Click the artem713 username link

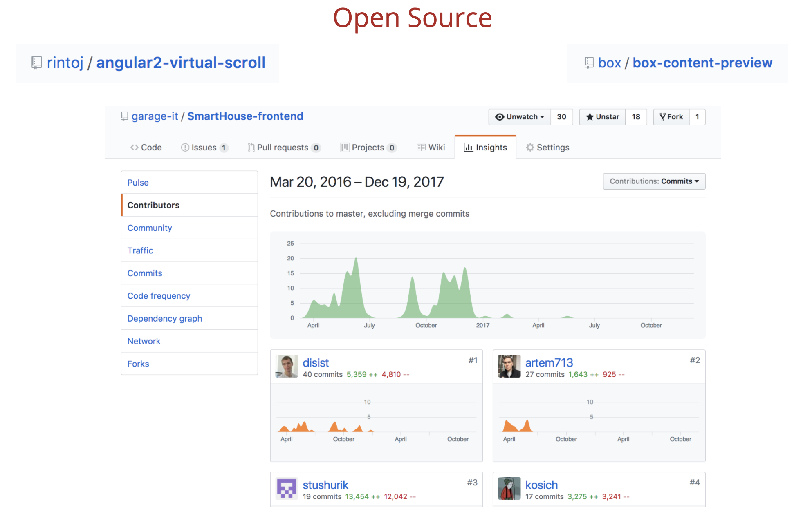549,363
